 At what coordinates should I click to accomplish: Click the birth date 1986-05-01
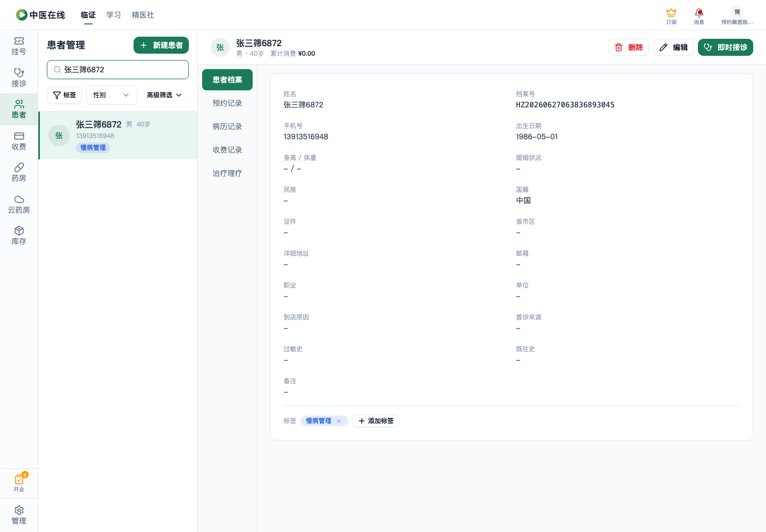537,137
